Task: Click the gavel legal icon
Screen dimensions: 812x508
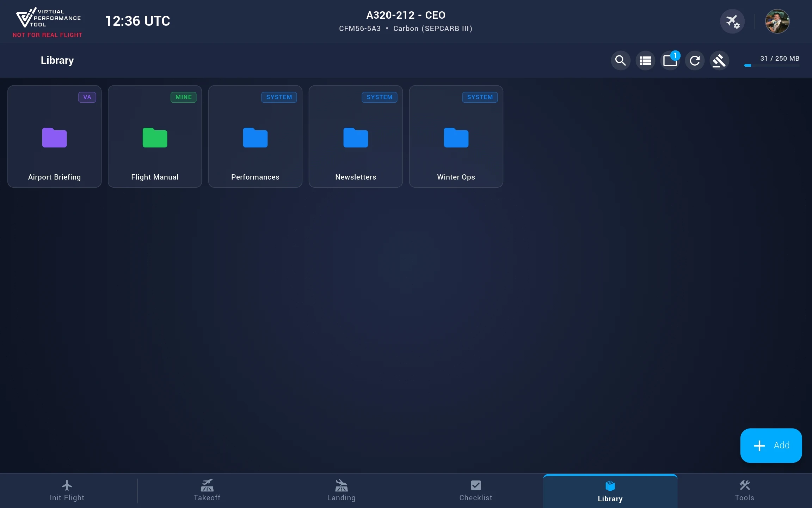Action: (719, 61)
